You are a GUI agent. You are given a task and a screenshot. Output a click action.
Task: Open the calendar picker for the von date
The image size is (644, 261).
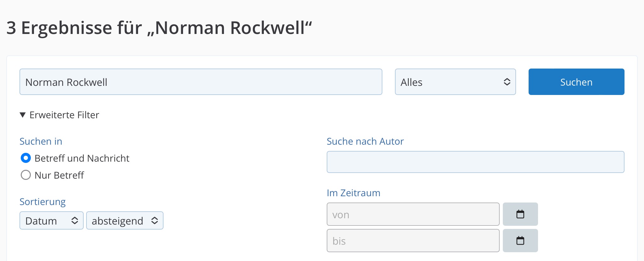[x=520, y=214]
